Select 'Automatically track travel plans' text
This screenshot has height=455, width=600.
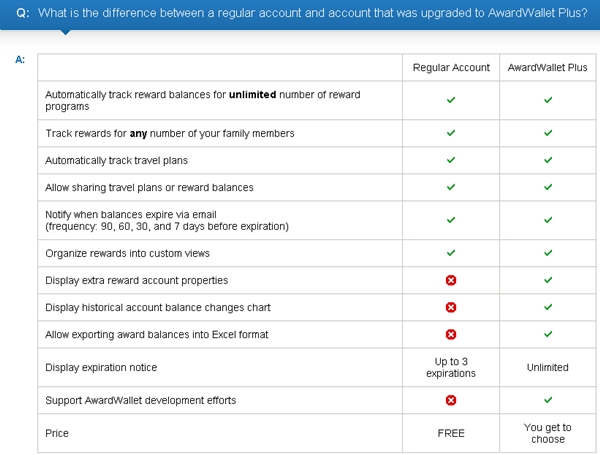point(116,160)
